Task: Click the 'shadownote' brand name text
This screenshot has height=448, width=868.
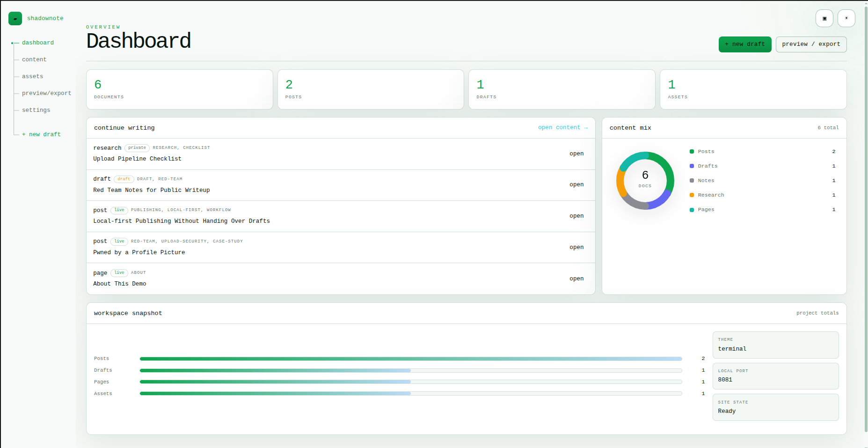Action: (45, 18)
